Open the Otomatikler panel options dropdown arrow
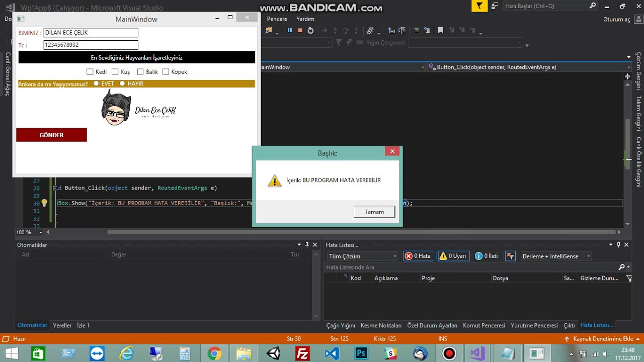The width and height of the screenshot is (644, 362). [299, 245]
